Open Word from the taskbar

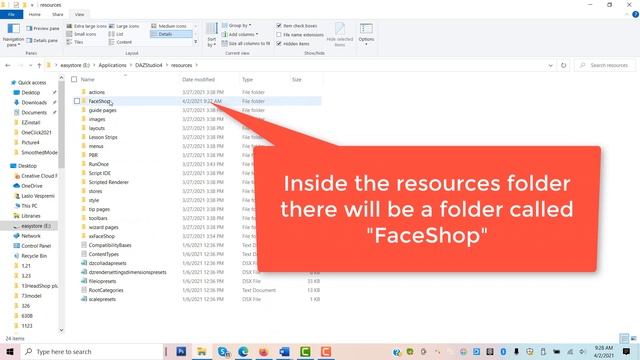pos(284,352)
